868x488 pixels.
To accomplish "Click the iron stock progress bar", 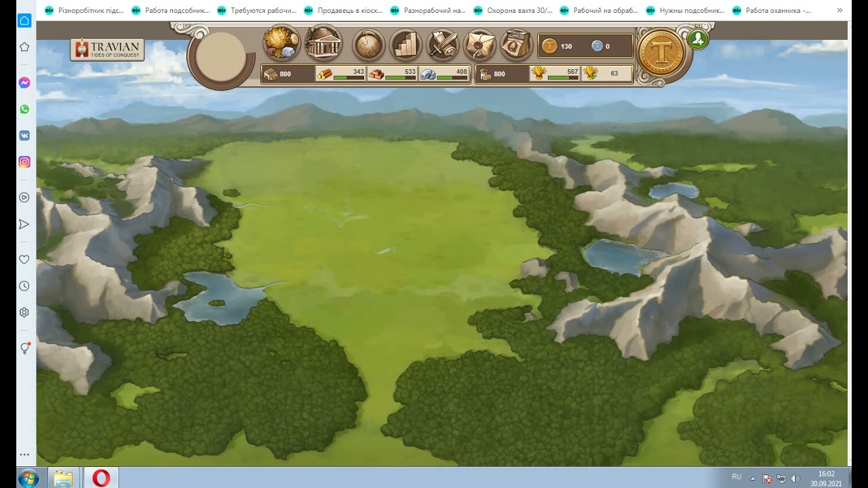I will (x=452, y=78).
